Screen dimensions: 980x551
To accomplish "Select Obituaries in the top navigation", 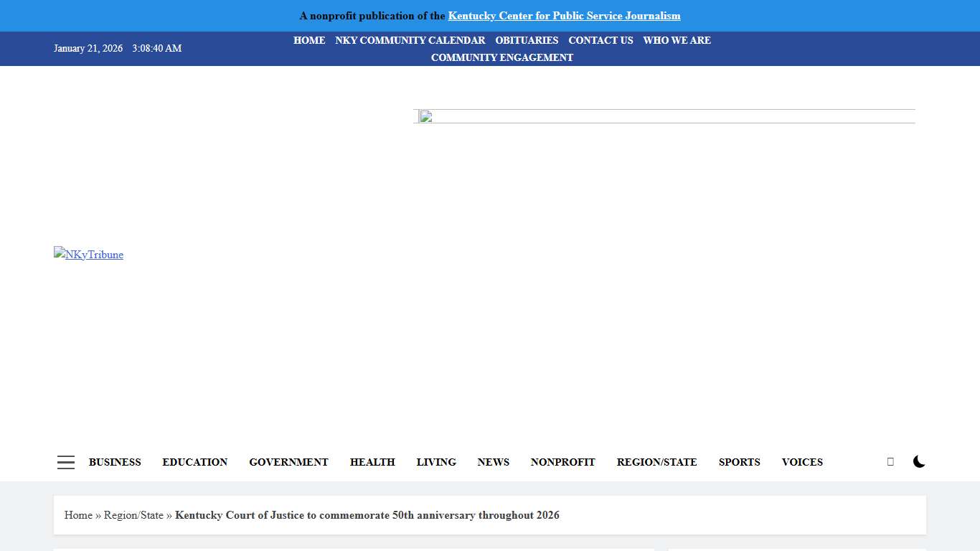I will (x=527, y=40).
